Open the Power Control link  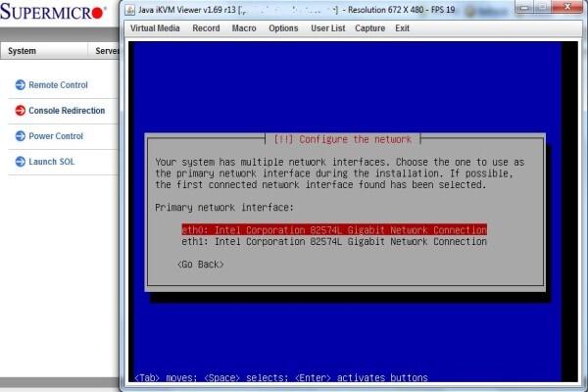pos(56,136)
